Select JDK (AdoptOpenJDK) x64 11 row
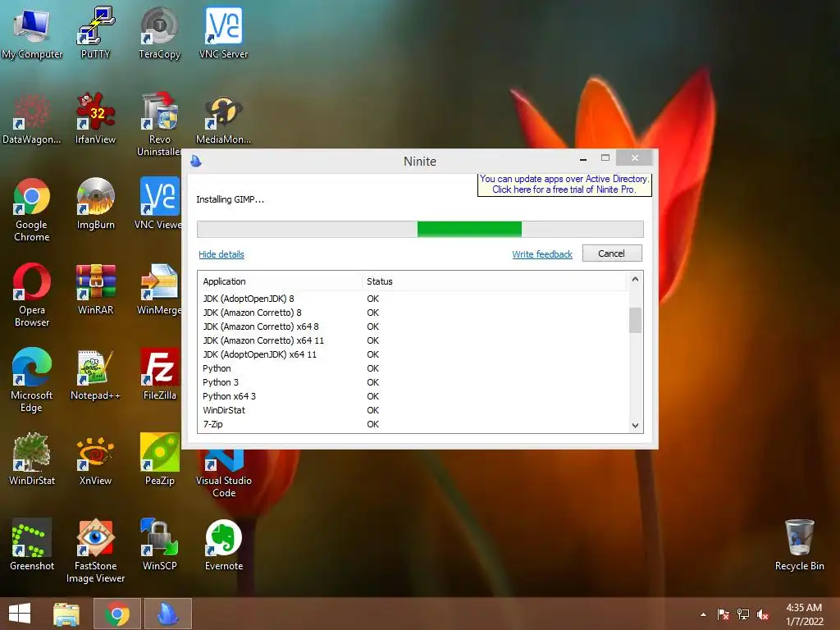The height and width of the screenshot is (630, 840). [413, 354]
